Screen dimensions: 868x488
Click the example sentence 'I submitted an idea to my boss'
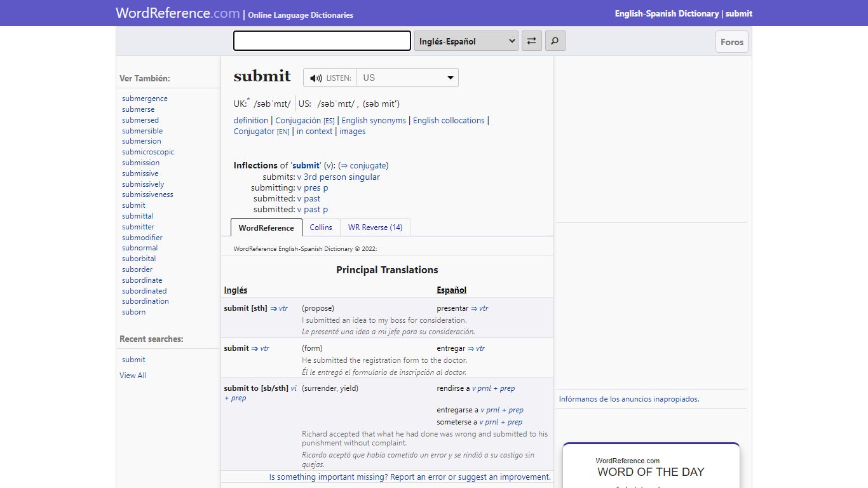point(384,320)
